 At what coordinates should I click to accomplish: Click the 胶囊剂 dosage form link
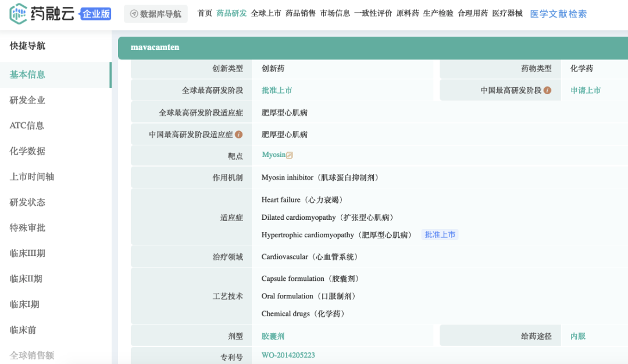pyautogui.click(x=273, y=336)
